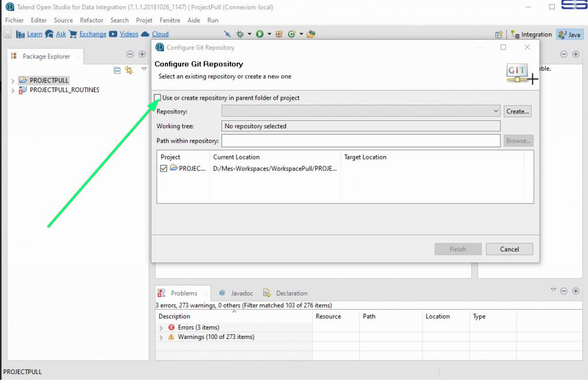
Task: Expand Warnings (100 of 273 items) group
Action: (x=161, y=337)
